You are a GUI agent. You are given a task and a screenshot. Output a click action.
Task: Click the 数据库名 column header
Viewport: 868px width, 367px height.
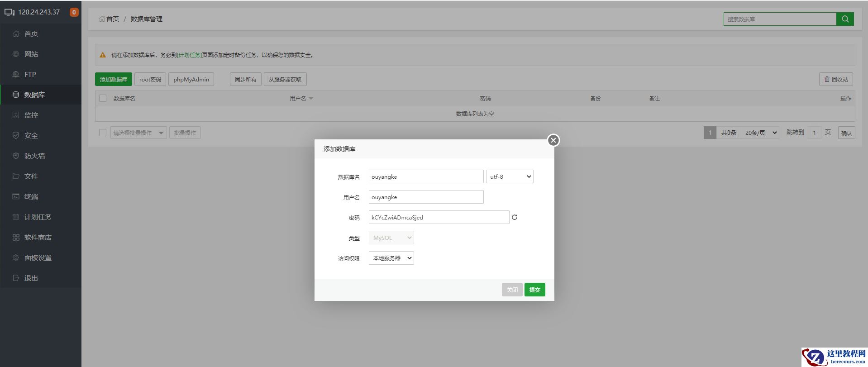click(124, 98)
